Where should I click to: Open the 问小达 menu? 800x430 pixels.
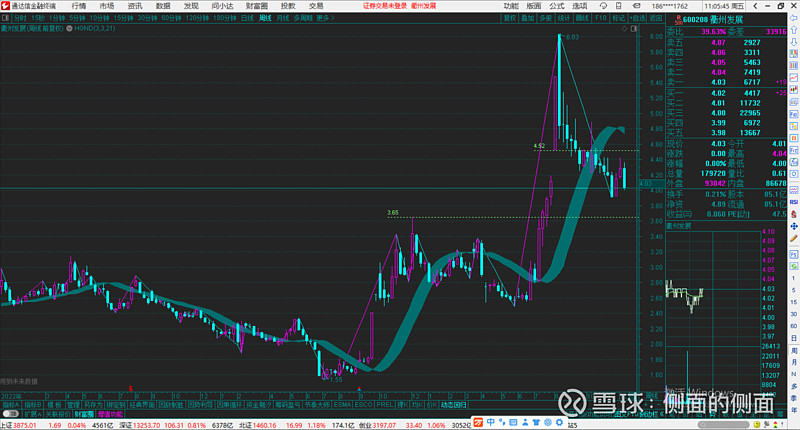[x=222, y=6]
